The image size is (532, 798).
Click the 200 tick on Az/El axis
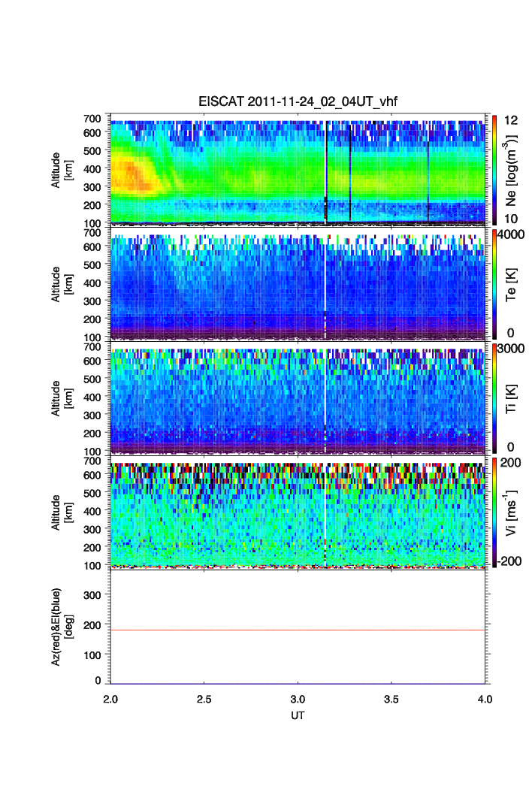(x=92, y=624)
